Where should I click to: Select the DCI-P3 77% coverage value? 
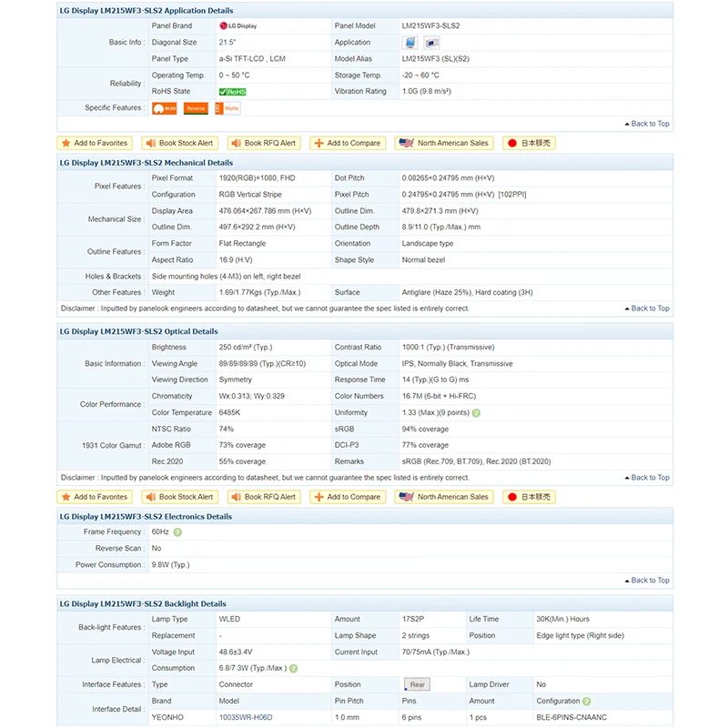point(425,445)
